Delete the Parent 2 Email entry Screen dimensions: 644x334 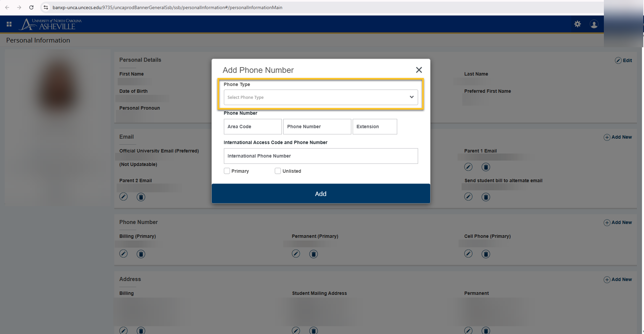pos(141,197)
